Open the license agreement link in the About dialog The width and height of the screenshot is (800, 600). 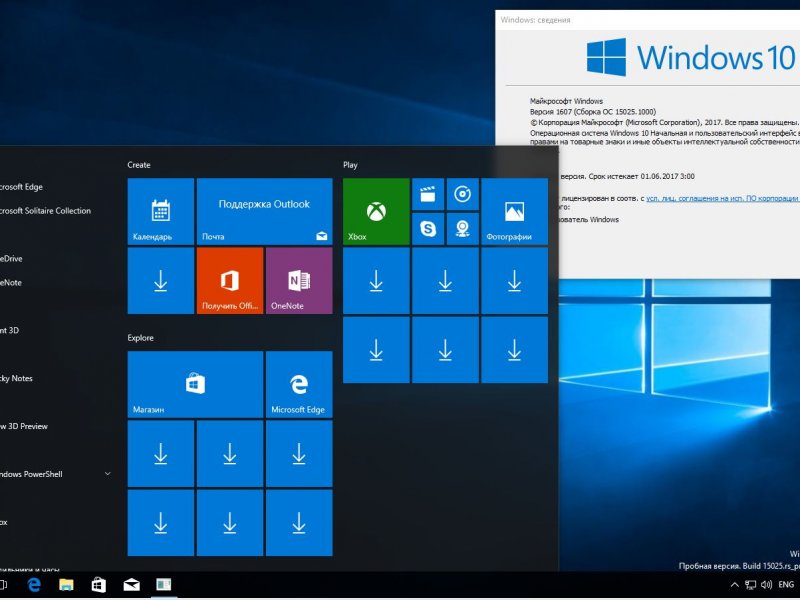click(722, 198)
